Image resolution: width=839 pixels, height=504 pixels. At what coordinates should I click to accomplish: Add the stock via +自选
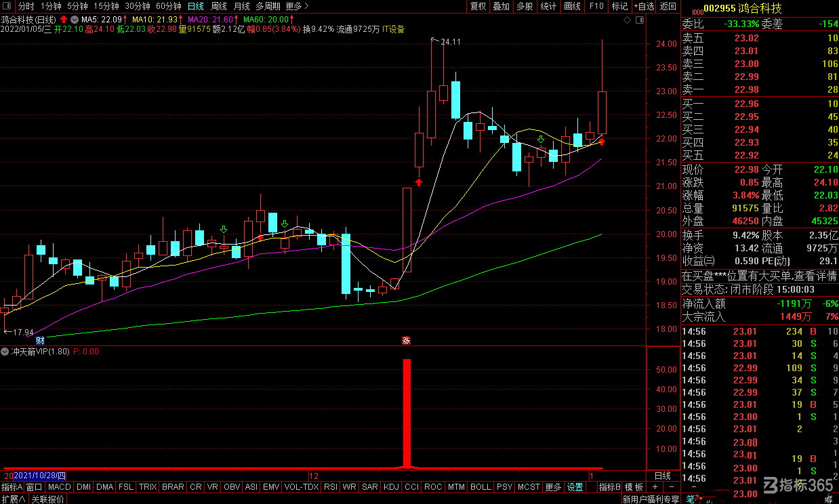click(644, 6)
